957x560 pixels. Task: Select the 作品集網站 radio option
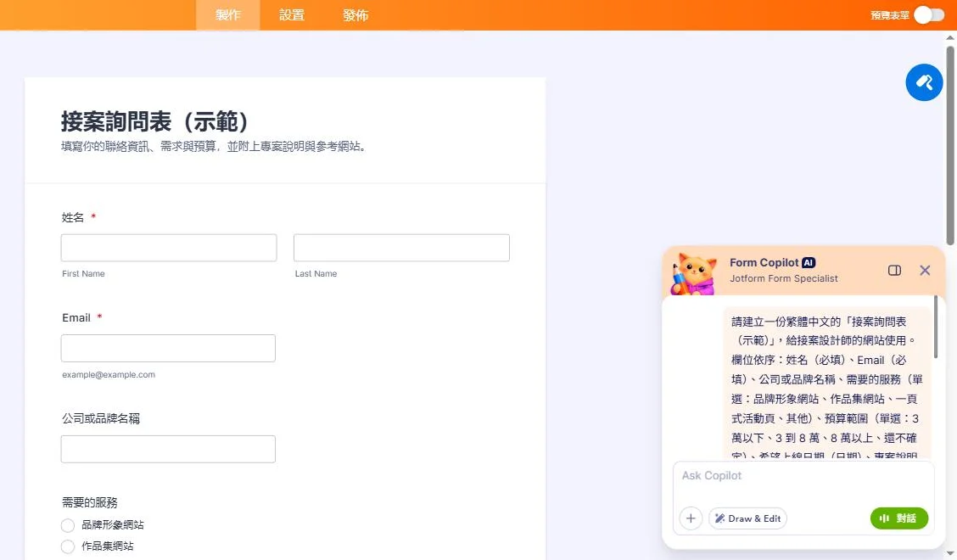coord(68,546)
